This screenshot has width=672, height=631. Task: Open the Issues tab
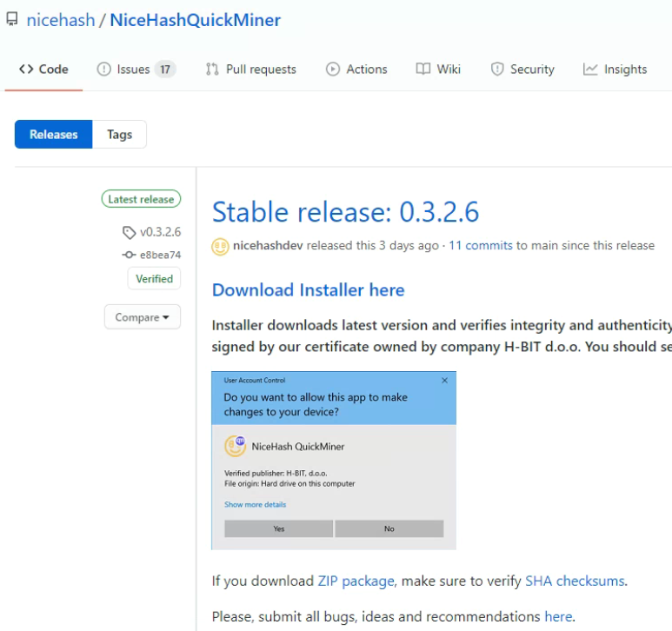(136, 69)
